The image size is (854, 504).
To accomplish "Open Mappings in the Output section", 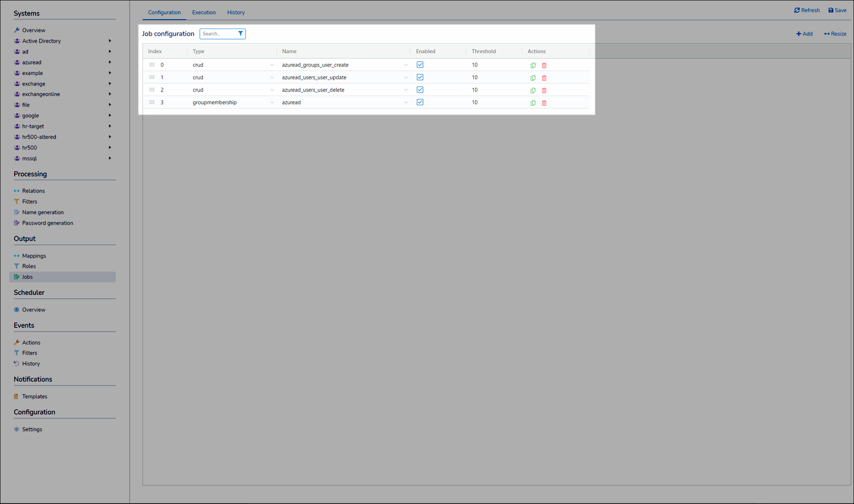I will coord(34,256).
